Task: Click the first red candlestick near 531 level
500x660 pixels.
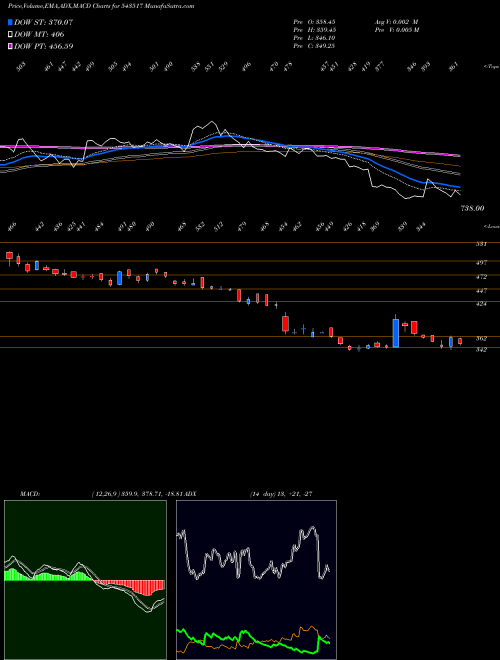Action: [9, 255]
